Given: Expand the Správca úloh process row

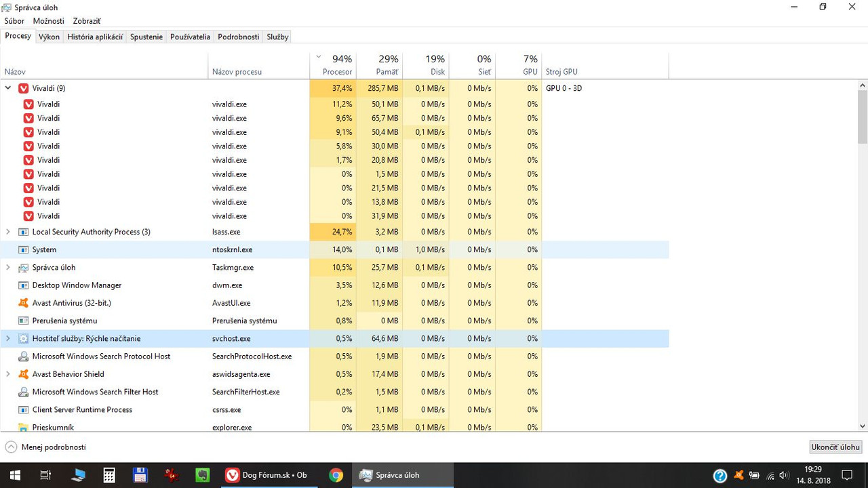Looking at the screenshot, I should tap(8, 268).
